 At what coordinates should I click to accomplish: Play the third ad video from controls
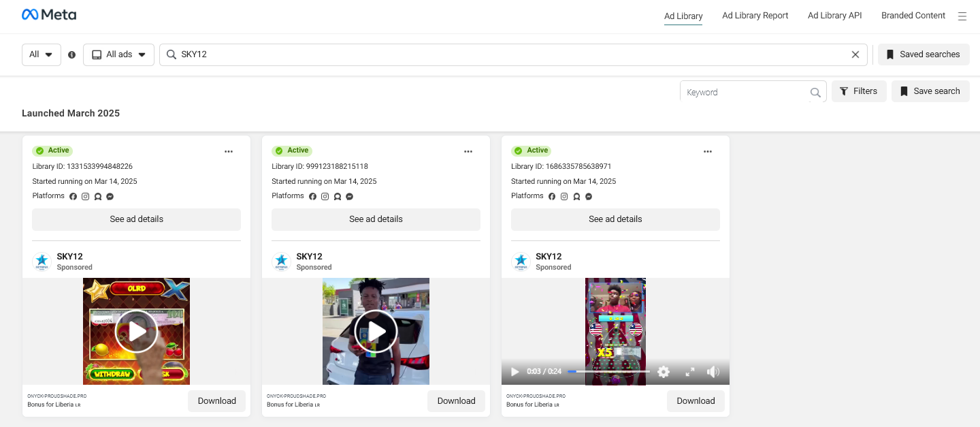514,372
